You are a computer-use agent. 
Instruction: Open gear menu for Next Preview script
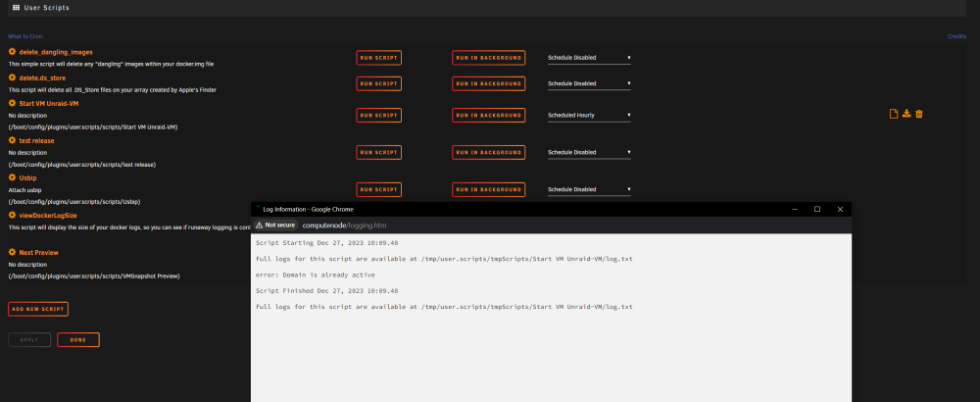coord(12,252)
